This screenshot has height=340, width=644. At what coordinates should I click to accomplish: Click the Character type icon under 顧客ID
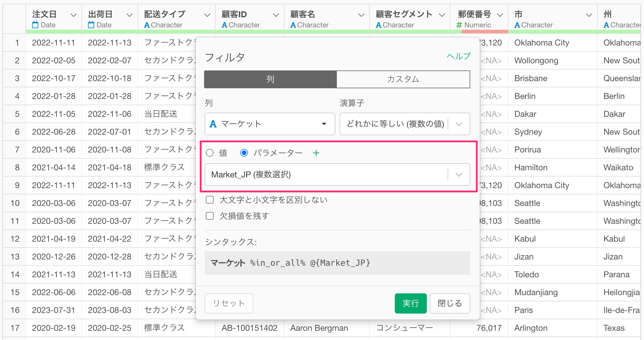click(225, 25)
